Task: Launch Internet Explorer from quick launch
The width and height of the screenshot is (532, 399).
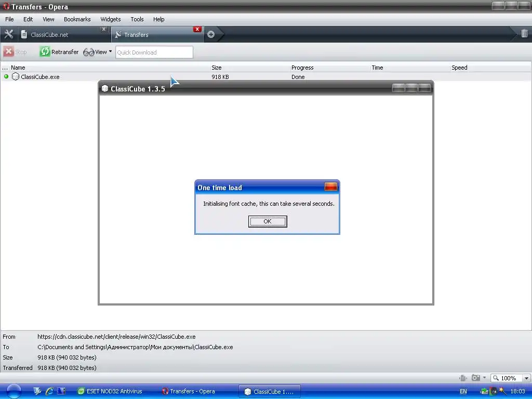Action: (x=49, y=391)
